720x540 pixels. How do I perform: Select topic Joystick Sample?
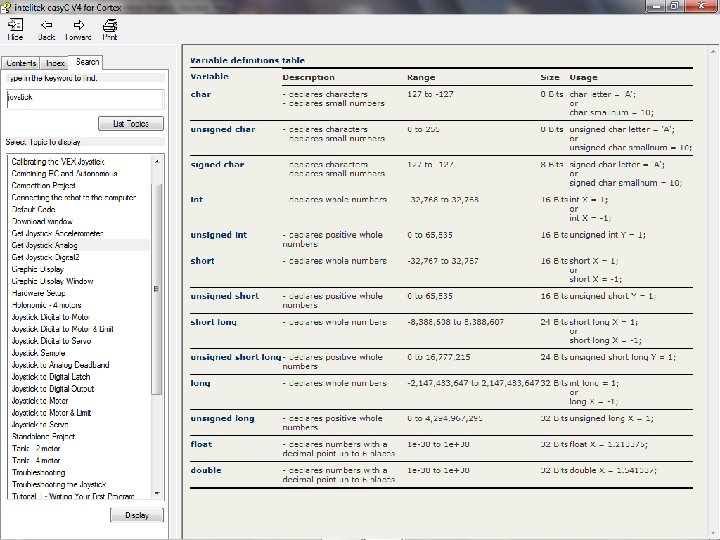38,353
